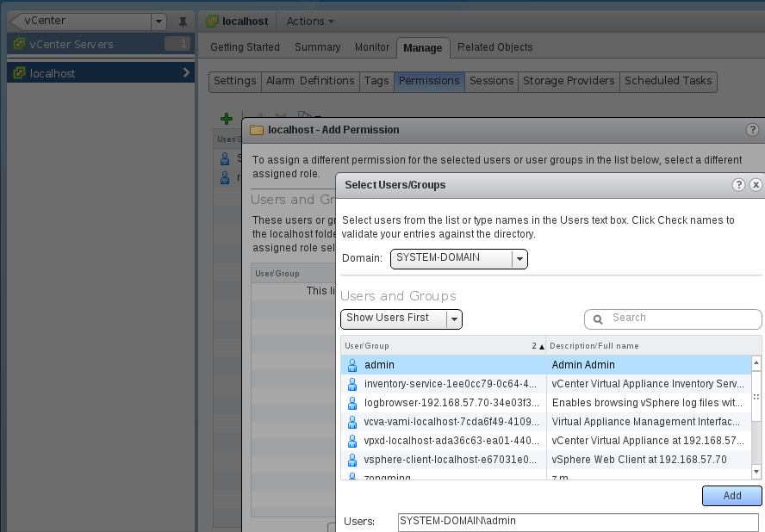Open the Show Users First dropdown

(401, 319)
